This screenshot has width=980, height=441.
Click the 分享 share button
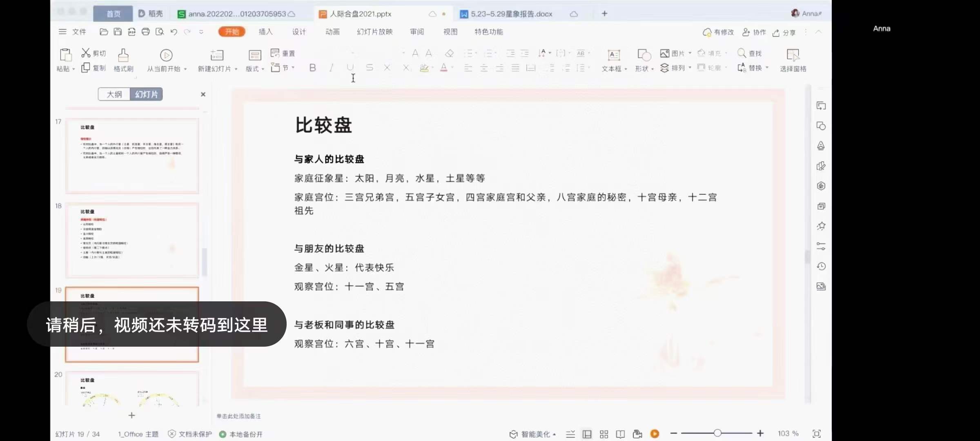pos(784,33)
